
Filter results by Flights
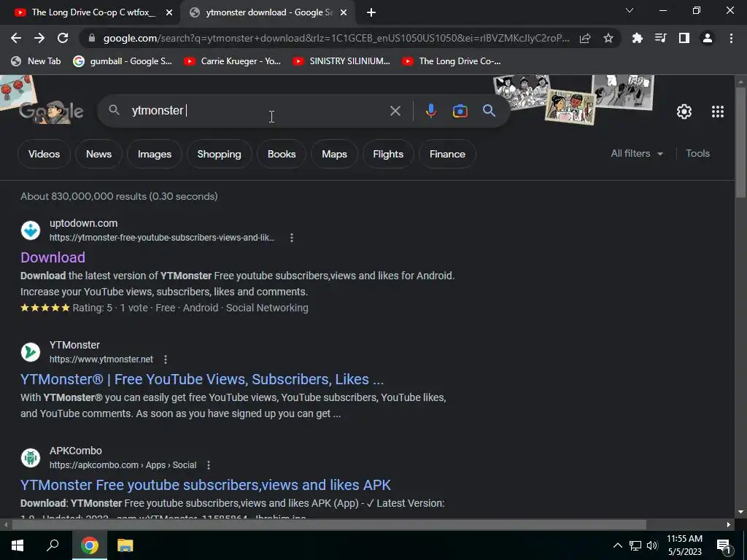pyautogui.click(x=388, y=154)
